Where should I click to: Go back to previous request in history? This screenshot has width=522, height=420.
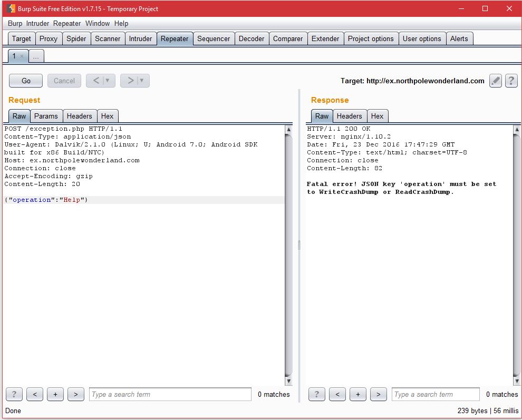click(x=96, y=81)
